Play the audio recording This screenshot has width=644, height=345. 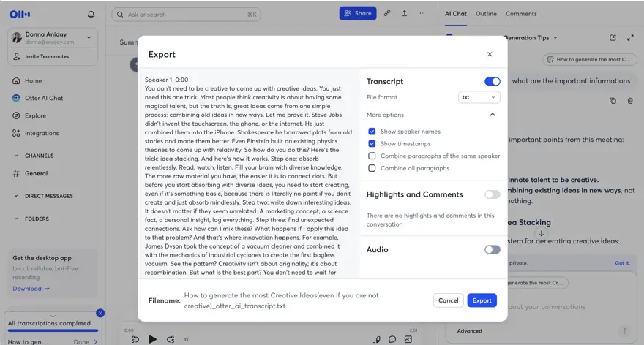[x=152, y=339]
